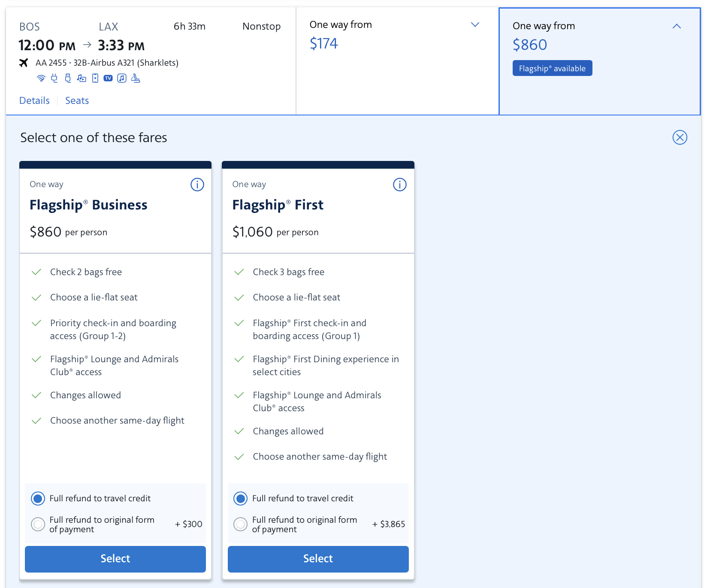Click the "$860 per person" price

tap(69, 232)
